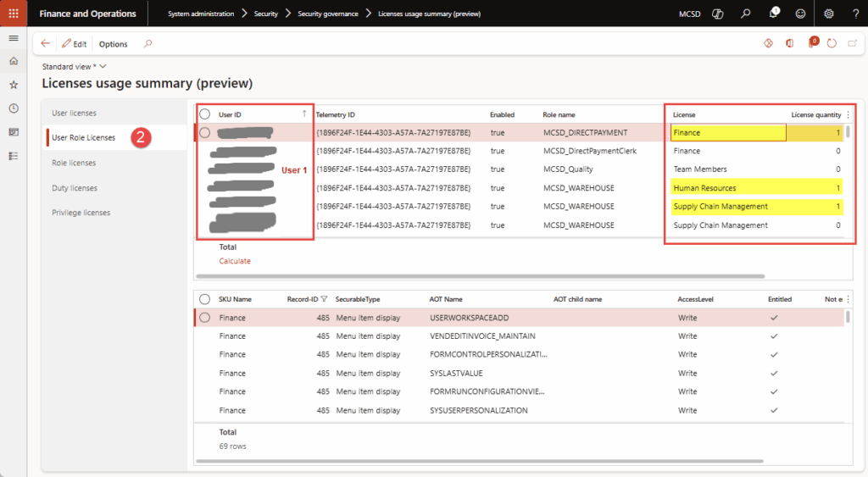This screenshot has width=868, height=477.
Task: Open the app launcher waffle icon
Action: (x=14, y=14)
